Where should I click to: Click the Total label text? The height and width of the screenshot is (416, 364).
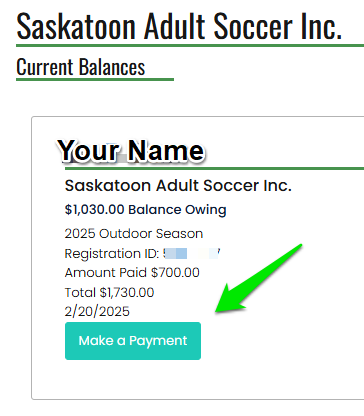80,292
